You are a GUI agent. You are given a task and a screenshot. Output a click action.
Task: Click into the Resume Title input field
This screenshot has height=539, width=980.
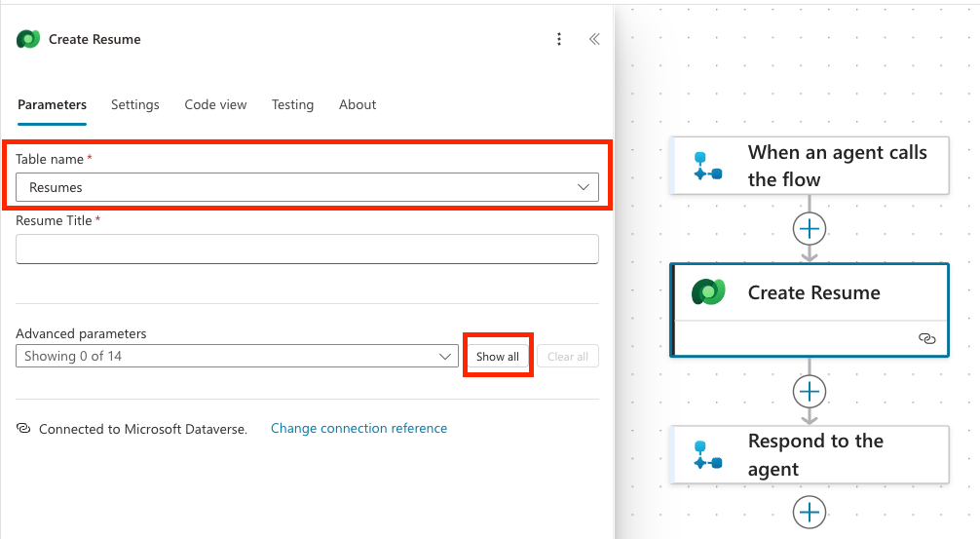pos(307,249)
